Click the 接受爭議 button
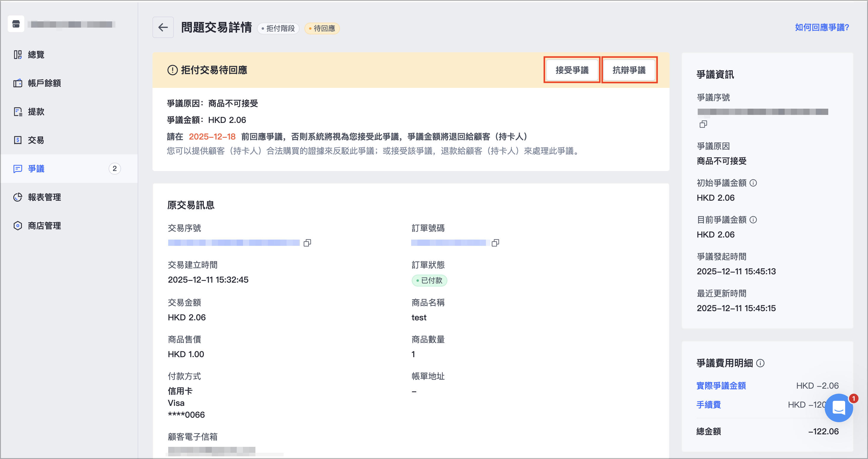The height and width of the screenshot is (459, 868). tap(572, 70)
